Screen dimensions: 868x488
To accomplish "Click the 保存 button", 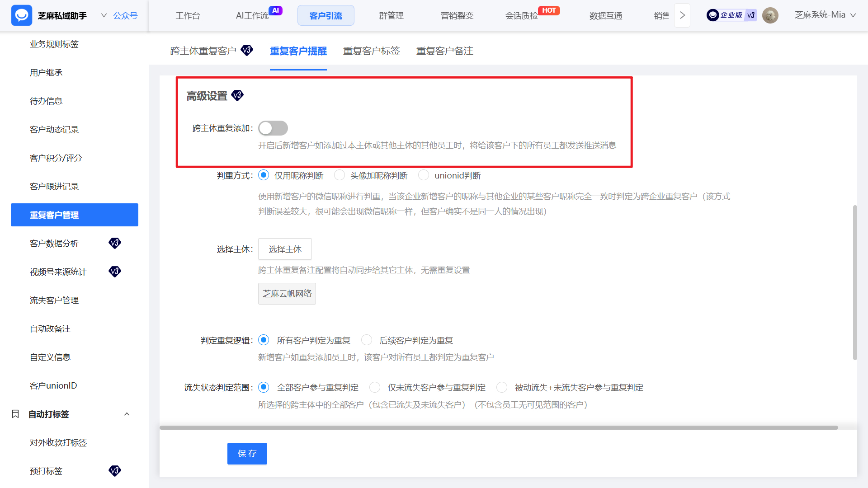I will [x=247, y=454].
